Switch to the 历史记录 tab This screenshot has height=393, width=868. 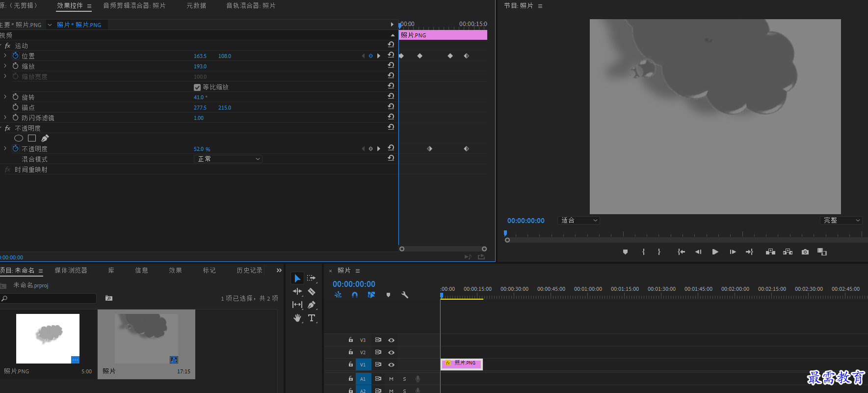pos(250,270)
